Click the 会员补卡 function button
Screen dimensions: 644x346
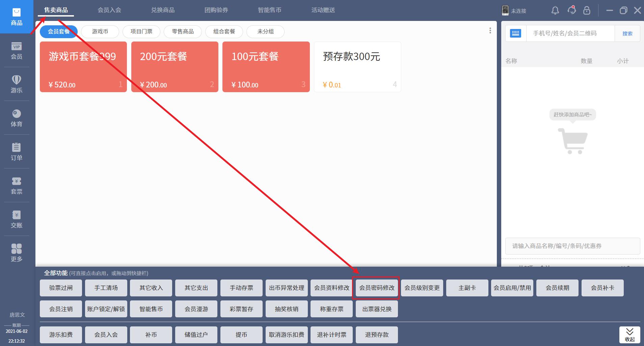[x=602, y=288]
